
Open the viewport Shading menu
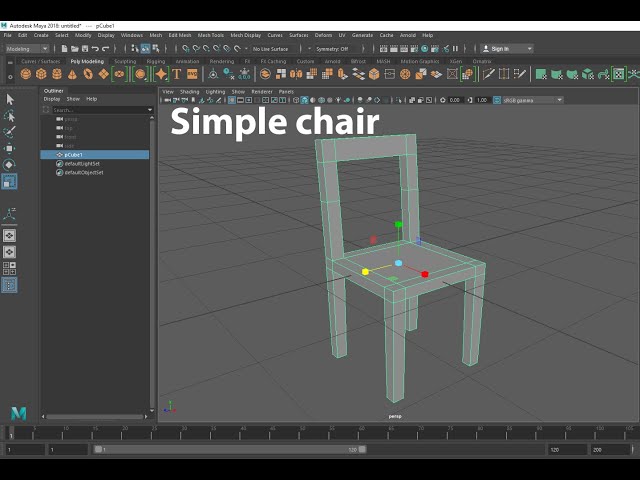pyautogui.click(x=189, y=91)
